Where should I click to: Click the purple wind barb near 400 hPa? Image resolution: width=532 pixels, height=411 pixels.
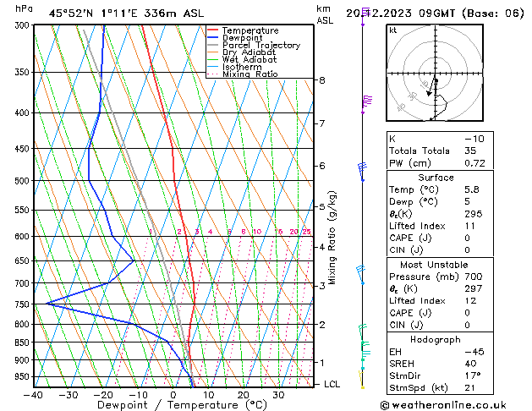pyautogui.click(x=366, y=104)
